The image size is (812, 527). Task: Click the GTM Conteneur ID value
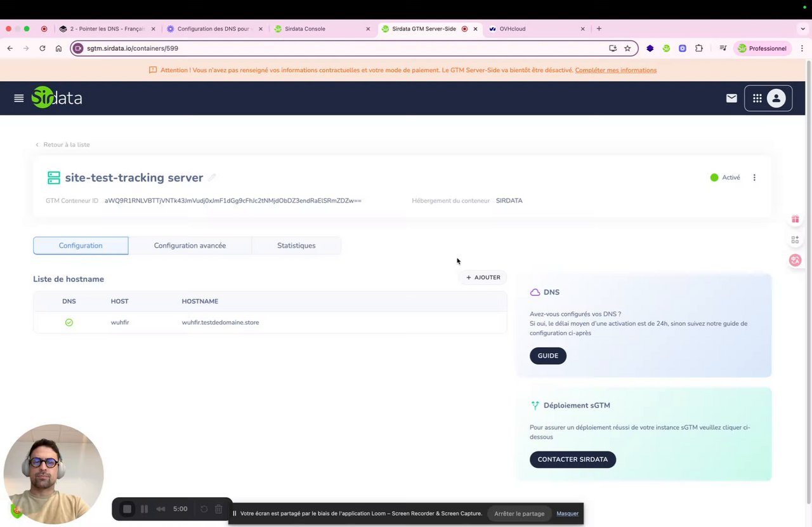[233, 201]
